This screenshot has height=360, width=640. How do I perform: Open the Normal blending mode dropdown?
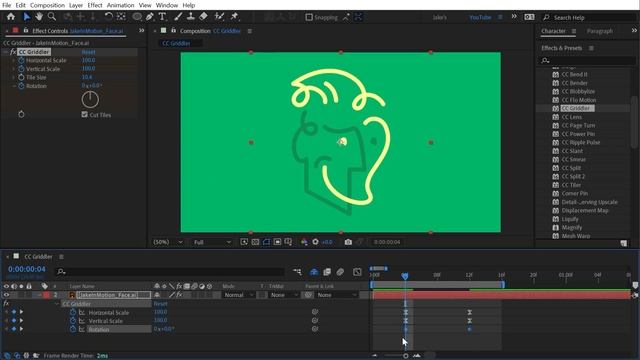[x=238, y=295]
